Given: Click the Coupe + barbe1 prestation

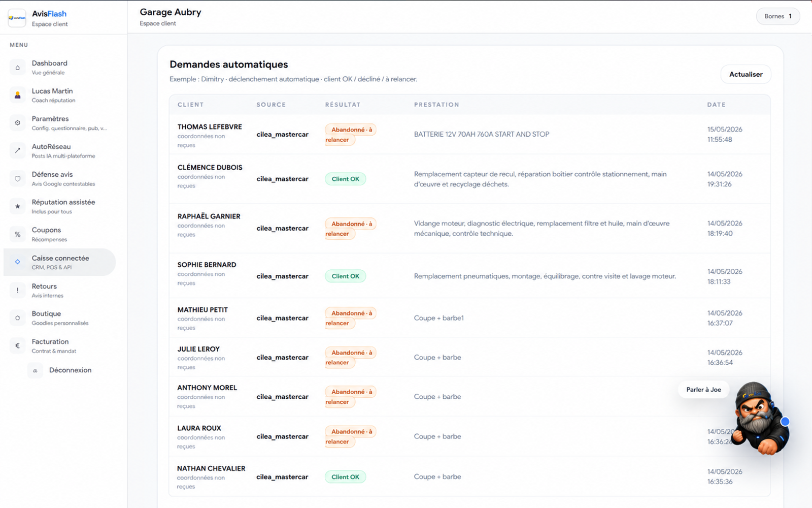Looking at the screenshot, I should click(439, 318).
